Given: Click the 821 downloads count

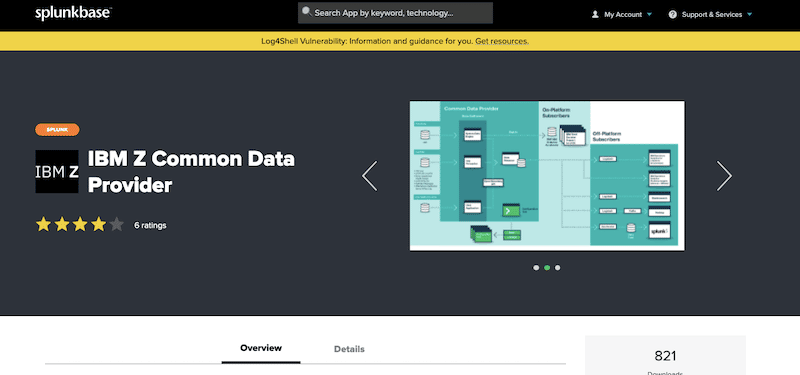Looking at the screenshot, I should coord(665,356).
